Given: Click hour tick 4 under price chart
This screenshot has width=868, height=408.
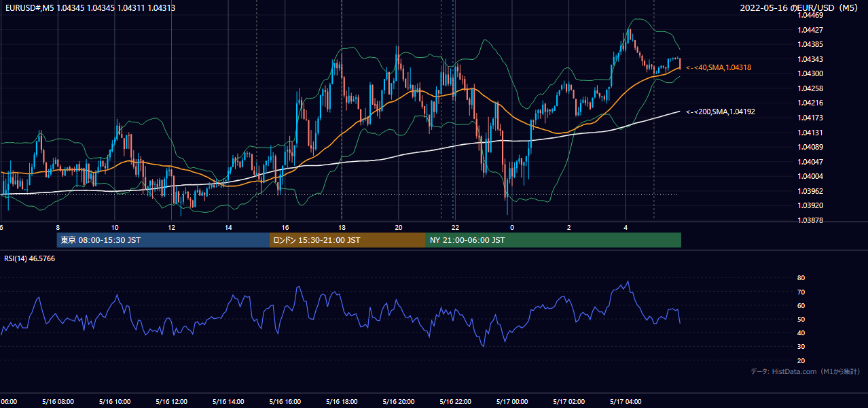Looking at the screenshot, I should [626, 227].
